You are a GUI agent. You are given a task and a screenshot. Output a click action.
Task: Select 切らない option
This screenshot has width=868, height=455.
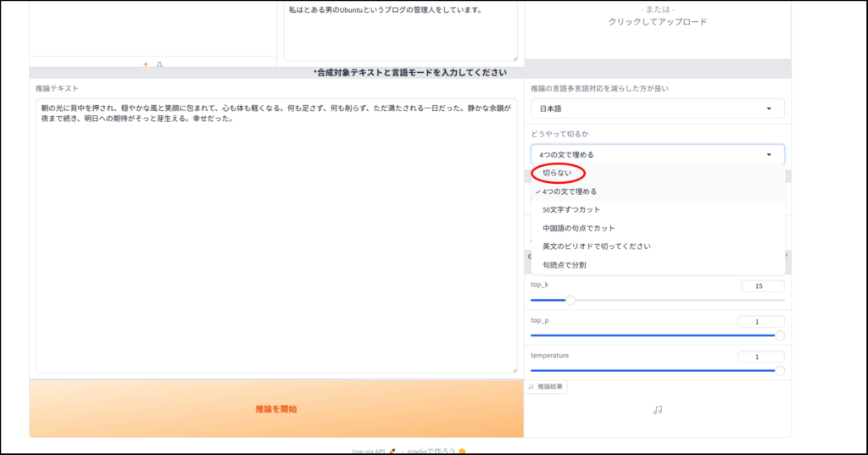558,173
